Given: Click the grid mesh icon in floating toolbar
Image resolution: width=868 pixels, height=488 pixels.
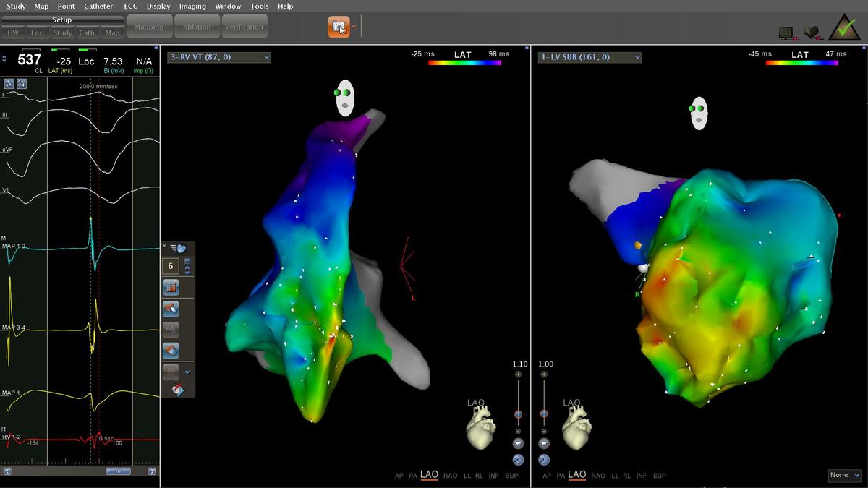Looking at the screenshot, I should point(171,287).
